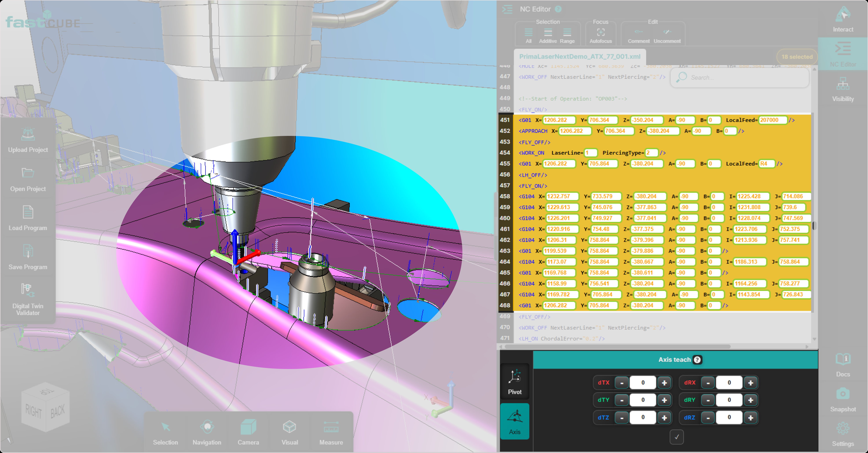Viewport: 868px width, 453px height.
Task: Click the FLY_OFF tag on line 453
Action: coord(534,142)
